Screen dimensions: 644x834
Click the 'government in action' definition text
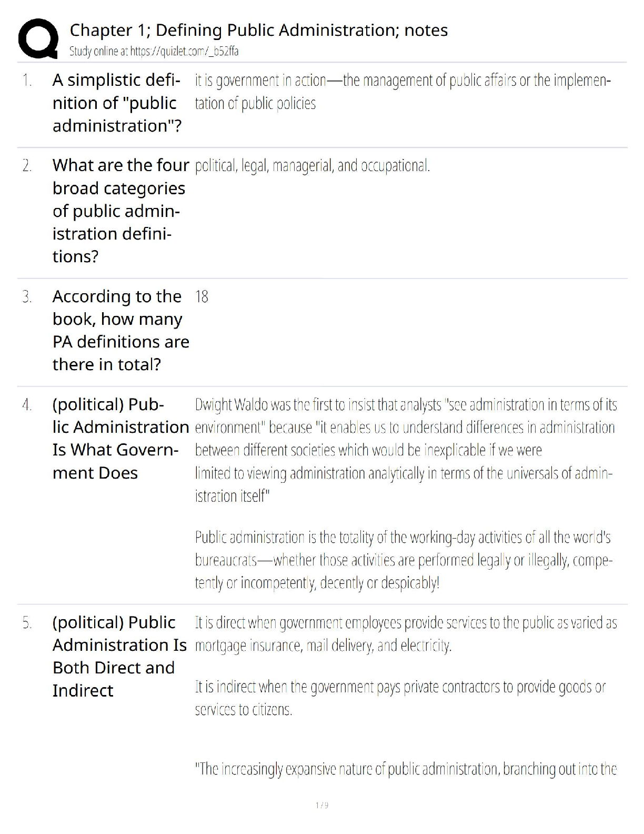(402, 92)
